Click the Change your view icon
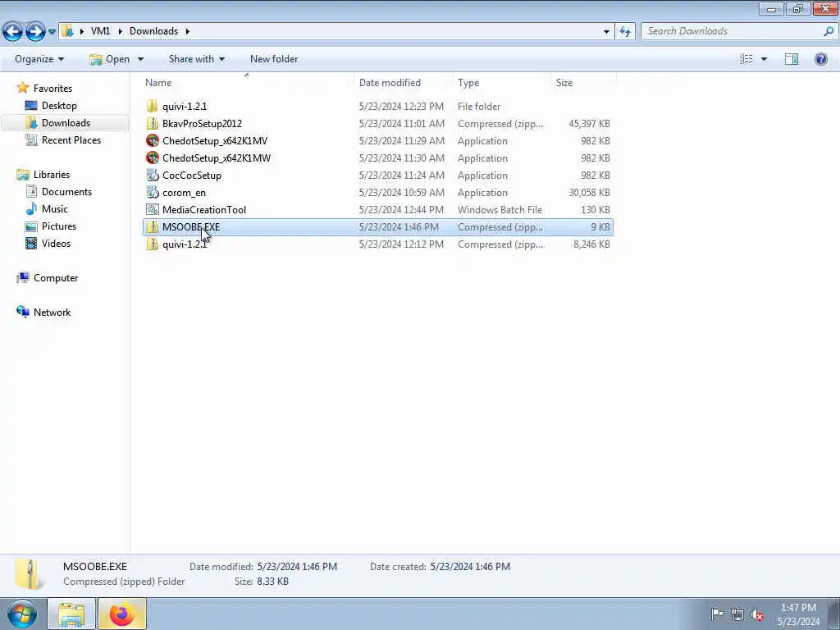840x630 pixels. [746, 59]
